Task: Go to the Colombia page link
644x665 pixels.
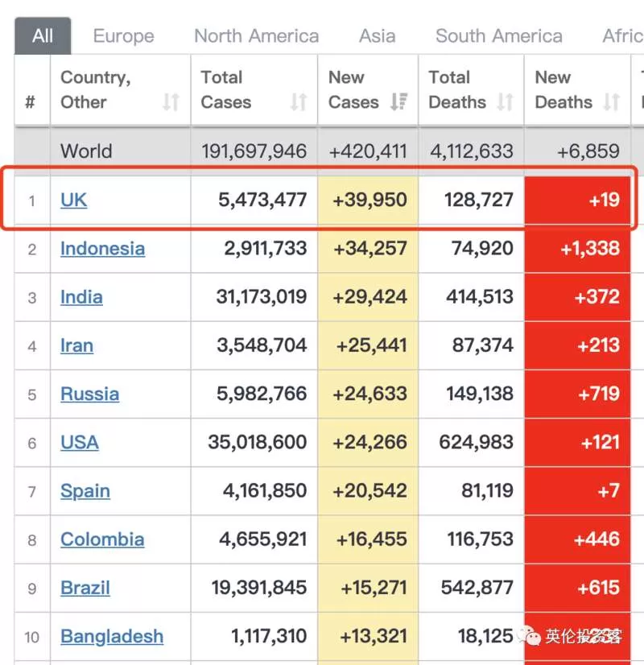Action: pyautogui.click(x=102, y=539)
